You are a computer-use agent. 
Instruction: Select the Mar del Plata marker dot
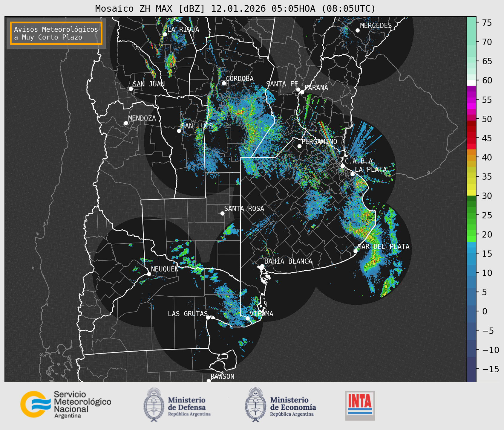[x=356, y=251]
